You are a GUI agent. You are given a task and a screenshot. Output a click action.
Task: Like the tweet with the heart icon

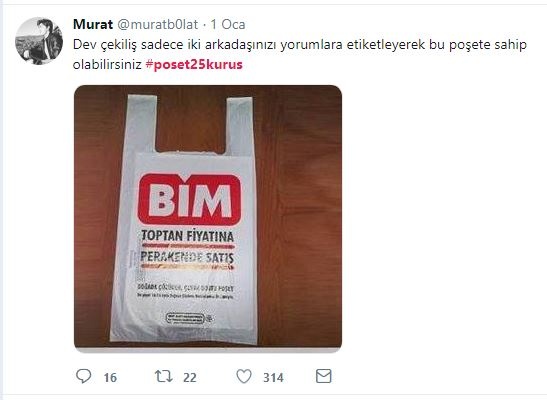[244, 377]
